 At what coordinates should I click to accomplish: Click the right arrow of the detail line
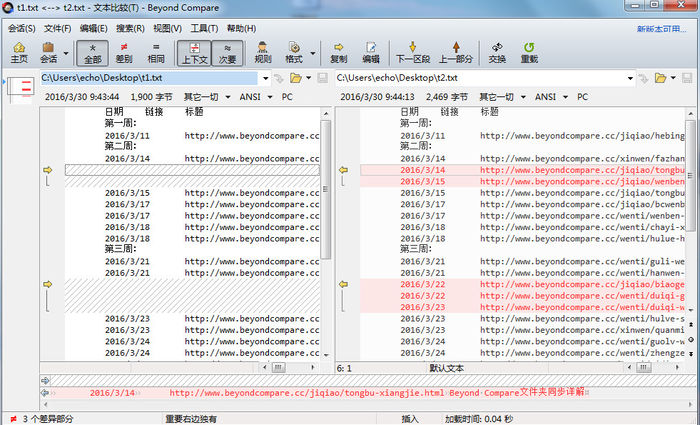[x=45, y=381]
